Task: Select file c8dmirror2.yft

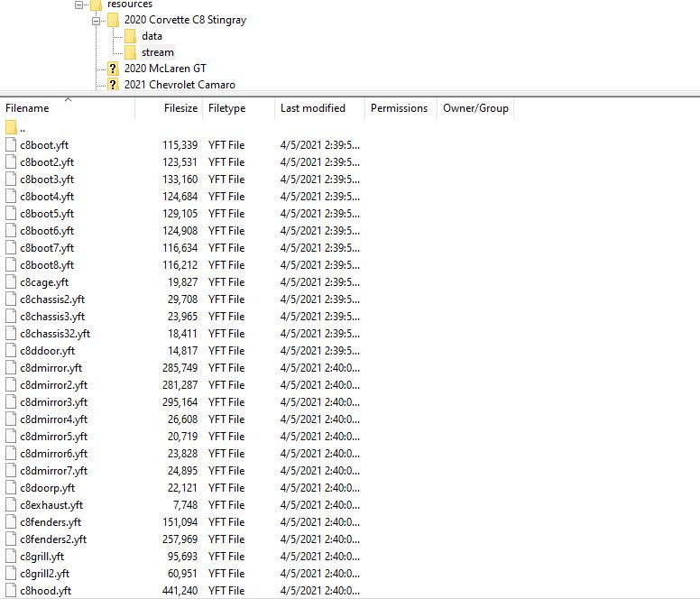Action: 53,385
